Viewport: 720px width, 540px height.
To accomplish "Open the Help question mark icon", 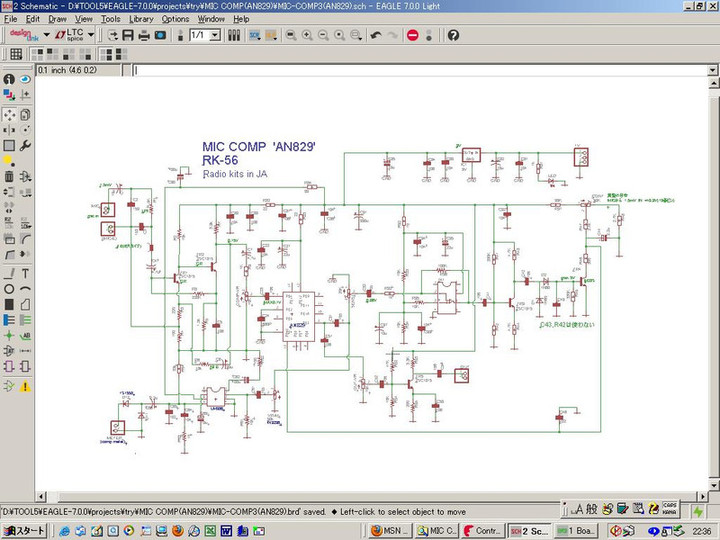I will tap(453, 35).
